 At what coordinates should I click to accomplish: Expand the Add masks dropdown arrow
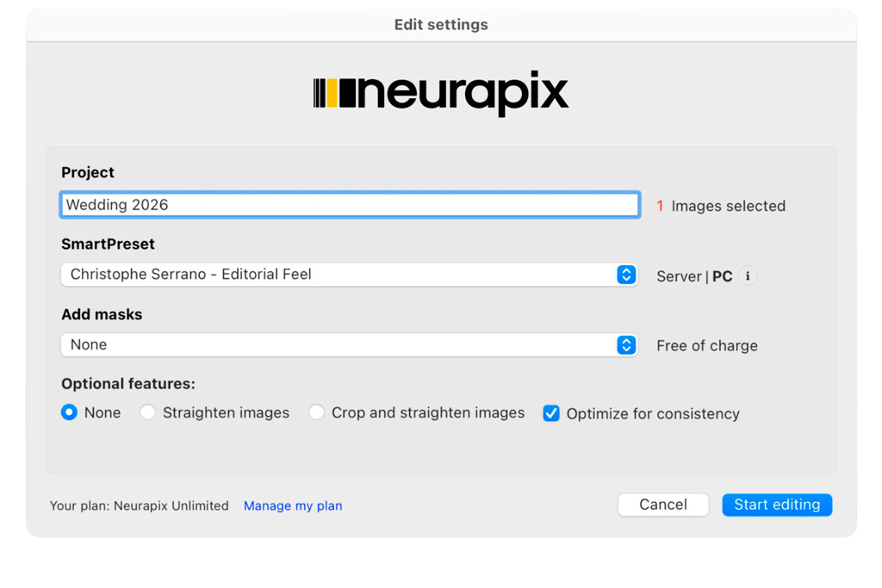[x=626, y=345]
